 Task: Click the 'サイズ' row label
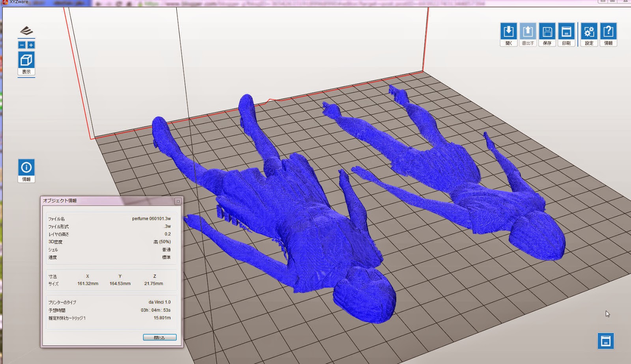(x=54, y=284)
